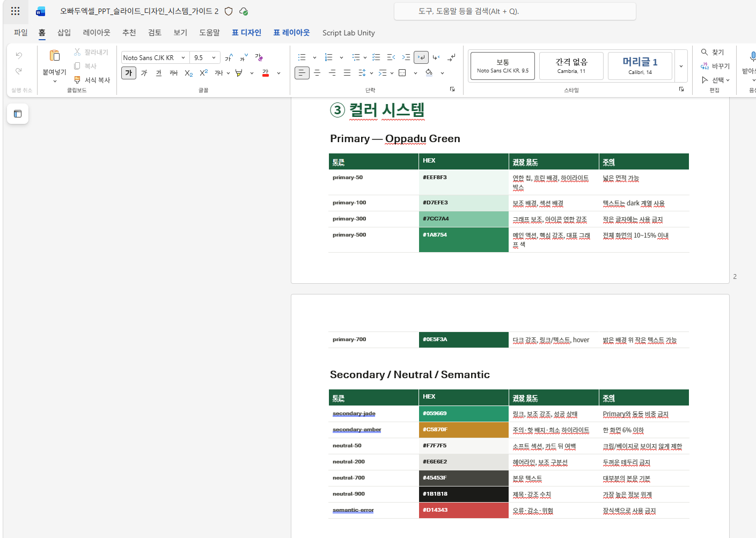Open the secondary-jade link
Viewport: 756px width, 538px height.
(354, 414)
